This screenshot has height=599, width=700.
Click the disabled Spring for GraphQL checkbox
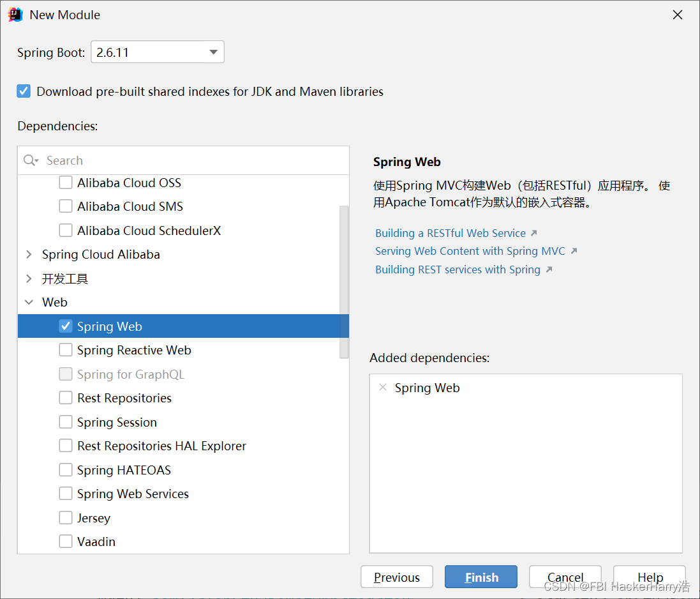pyautogui.click(x=66, y=374)
